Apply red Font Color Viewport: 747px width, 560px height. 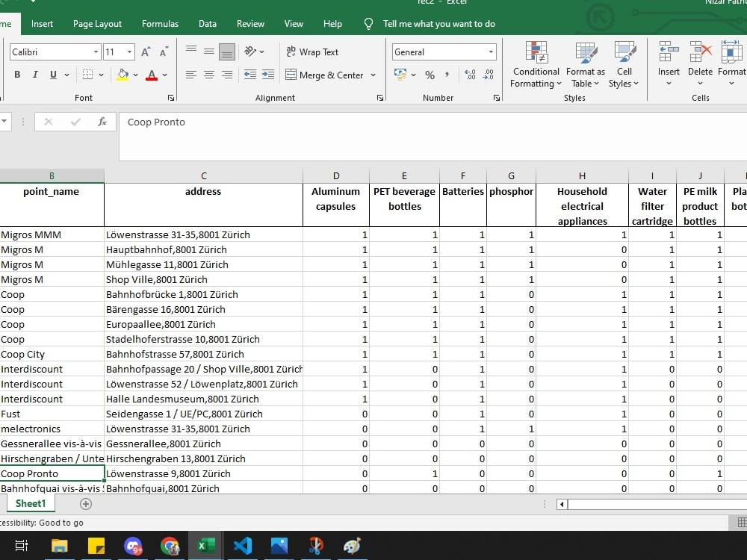152,75
